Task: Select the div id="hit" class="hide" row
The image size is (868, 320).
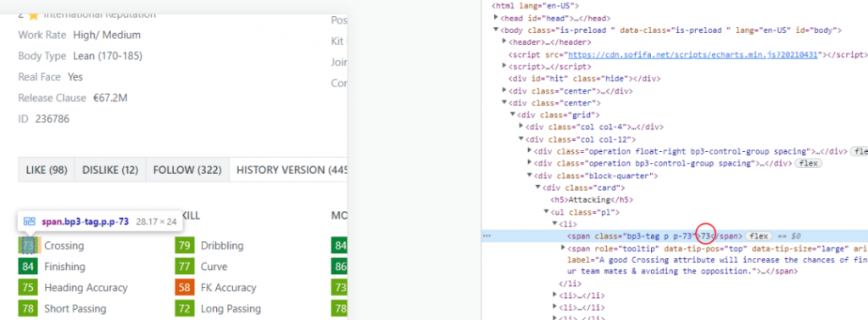Action: (x=584, y=79)
